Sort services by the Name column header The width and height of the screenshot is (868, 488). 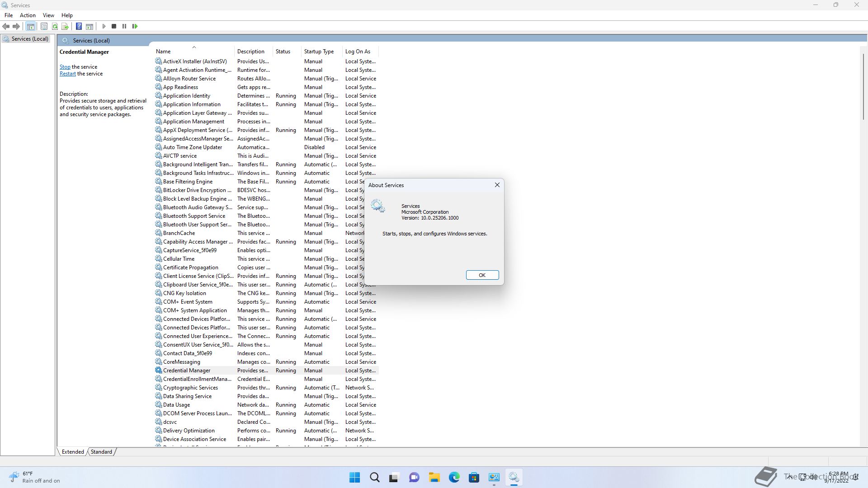tap(193, 52)
